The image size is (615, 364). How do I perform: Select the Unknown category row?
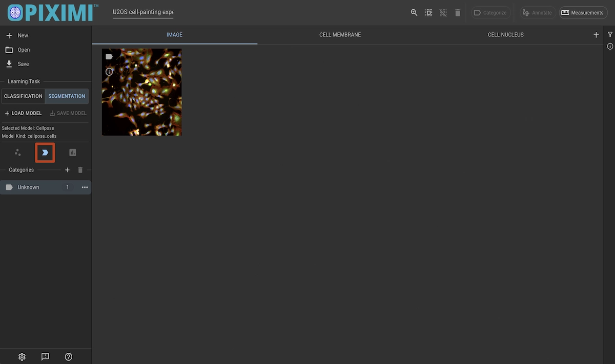point(46,187)
